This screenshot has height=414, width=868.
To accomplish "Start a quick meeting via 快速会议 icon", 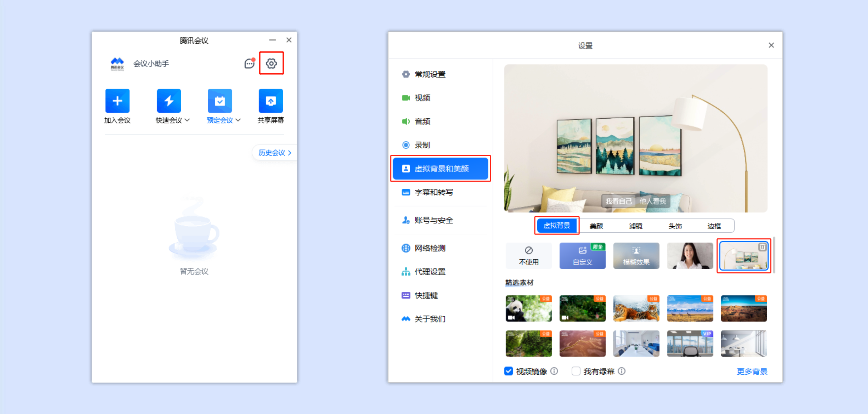I will [x=169, y=100].
